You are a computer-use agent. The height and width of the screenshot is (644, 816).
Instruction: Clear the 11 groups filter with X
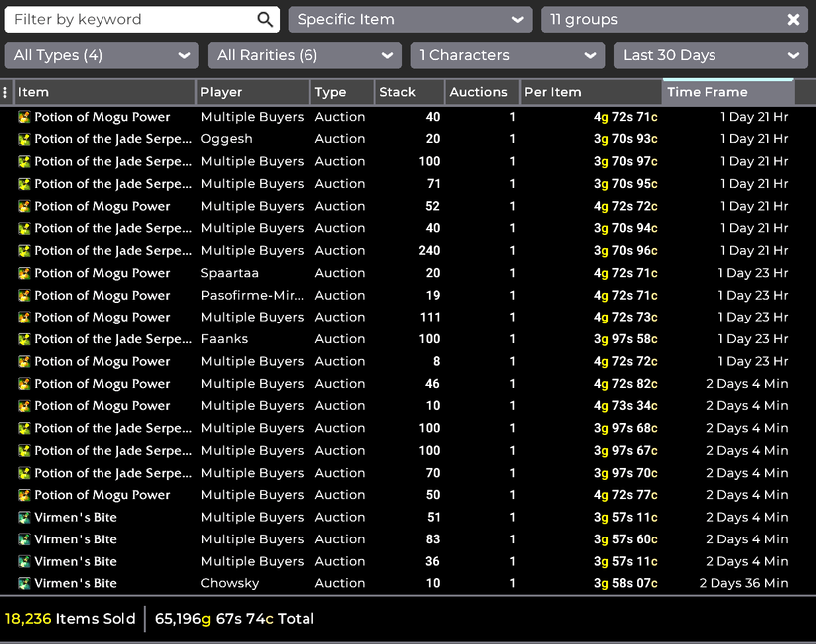pyautogui.click(x=793, y=20)
